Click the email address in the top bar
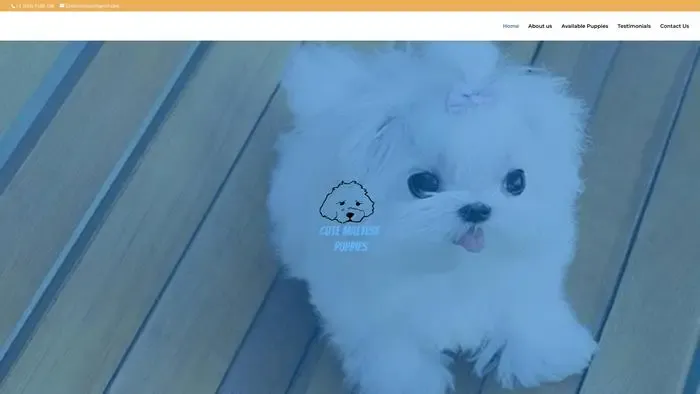 click(x=90, y=6)
